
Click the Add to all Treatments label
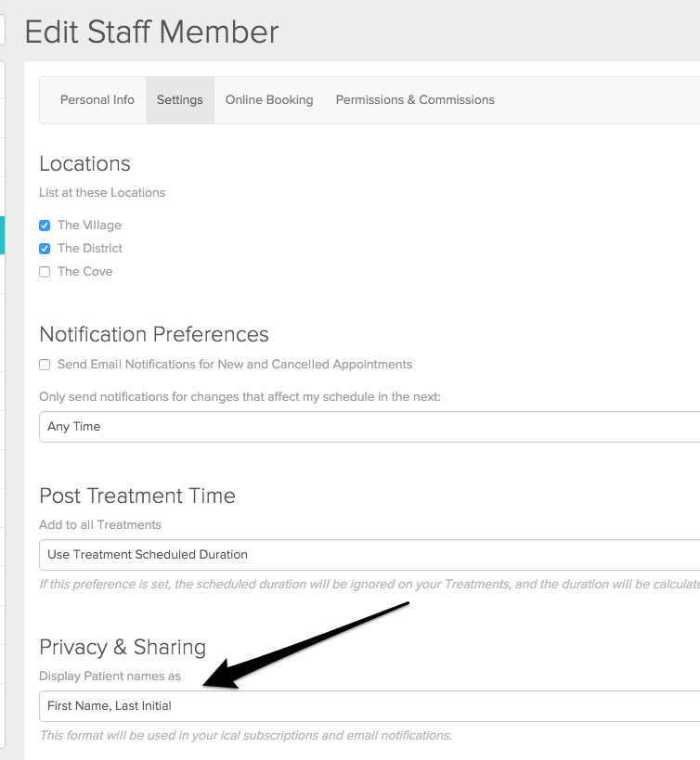click(100, 525)
